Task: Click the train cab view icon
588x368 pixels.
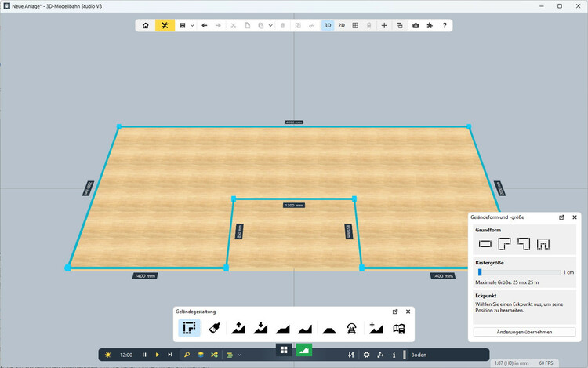Action: (x=369, y=26)
